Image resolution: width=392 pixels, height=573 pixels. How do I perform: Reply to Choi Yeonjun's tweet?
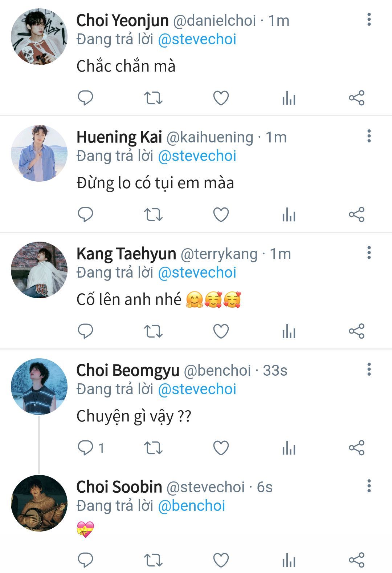tap(86, 98)
